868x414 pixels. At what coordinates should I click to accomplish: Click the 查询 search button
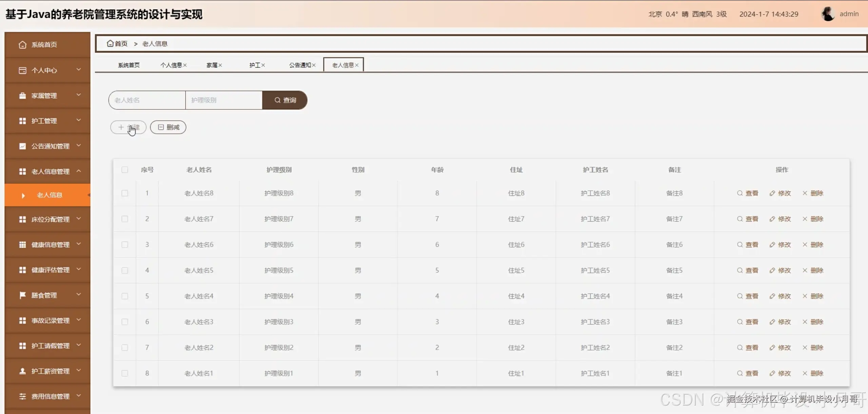point(285,100)
